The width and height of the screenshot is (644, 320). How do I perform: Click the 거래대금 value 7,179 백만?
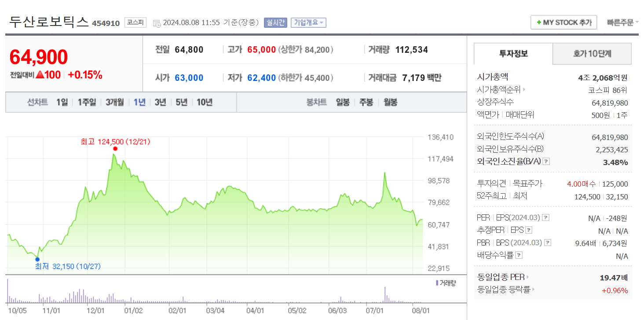point(422,78)
